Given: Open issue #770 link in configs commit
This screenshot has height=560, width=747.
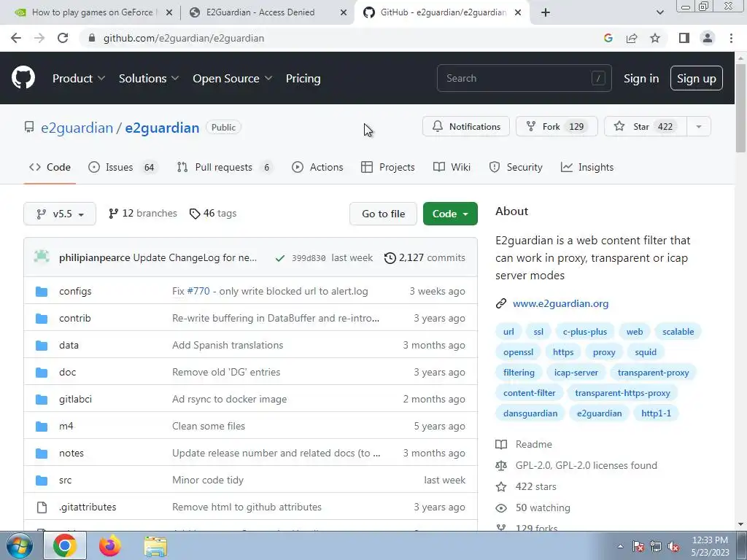Looking at the screenshot, I should pos(198,292).
